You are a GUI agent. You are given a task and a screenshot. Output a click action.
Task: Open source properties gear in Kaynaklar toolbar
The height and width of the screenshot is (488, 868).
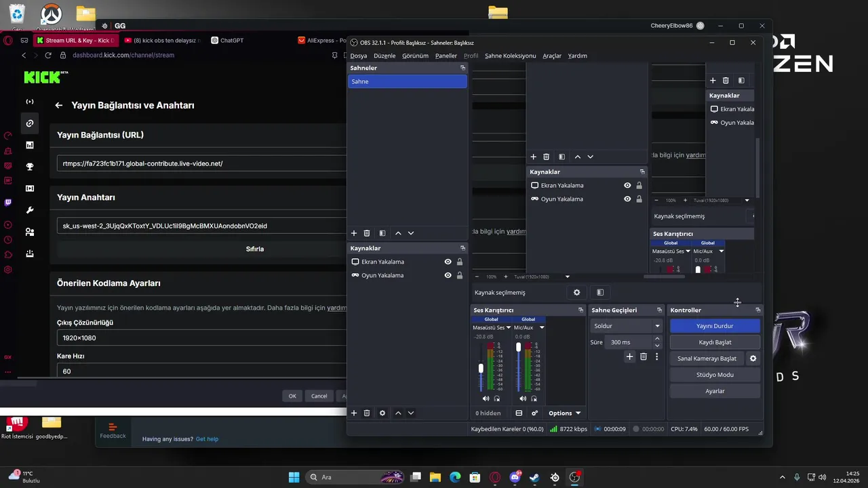coord(382,413)
